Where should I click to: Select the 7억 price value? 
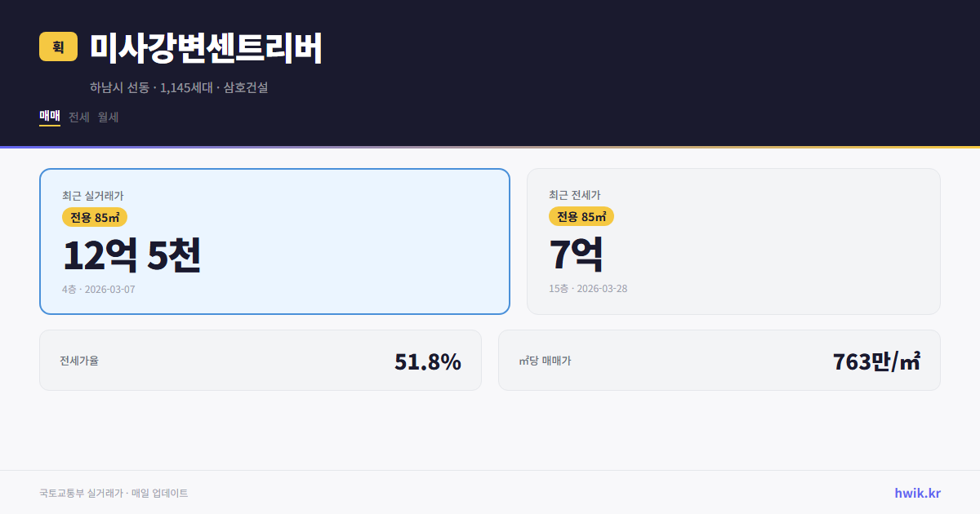(576, 255)
